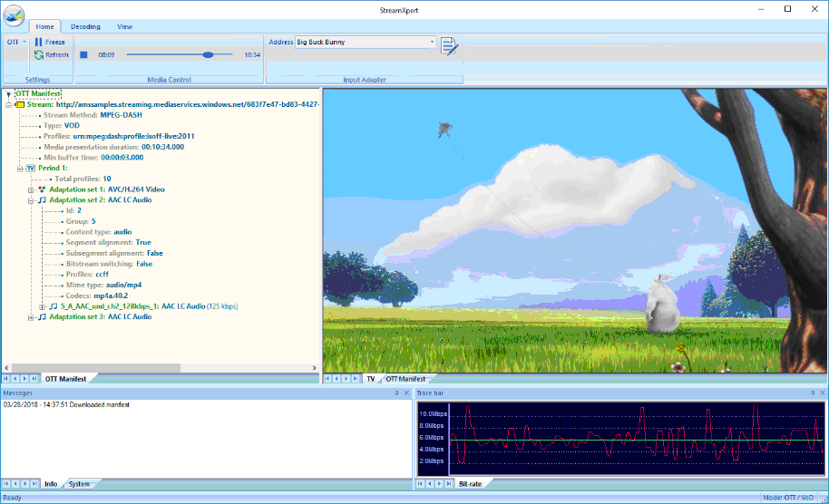Collapse the Period 1 tree node
829x504 pixels.
click(20, 168)
